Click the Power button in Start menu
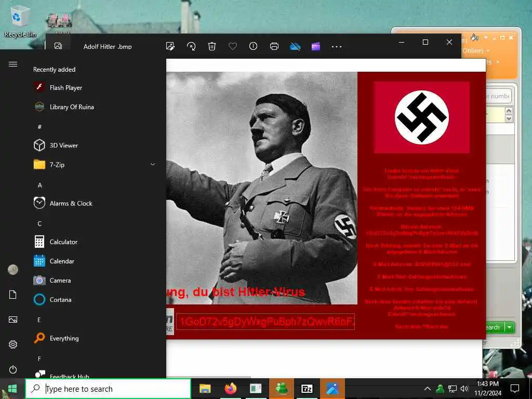532x399 pixels. [13, 369]
